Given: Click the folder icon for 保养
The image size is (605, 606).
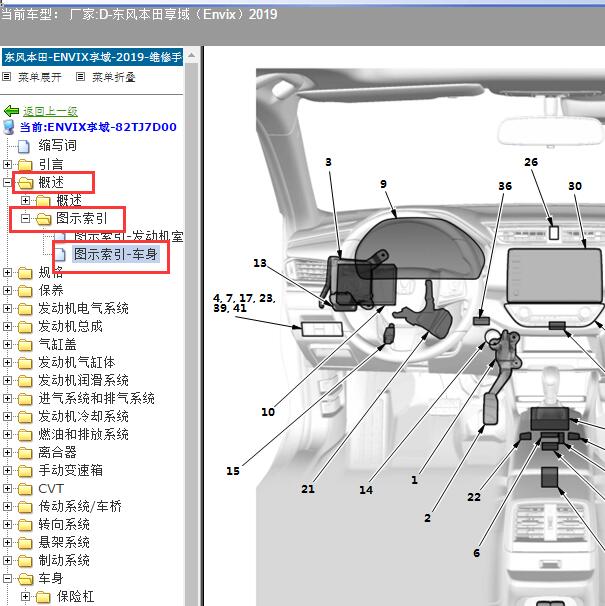Looking at the screenshot, I should (25, 291).
